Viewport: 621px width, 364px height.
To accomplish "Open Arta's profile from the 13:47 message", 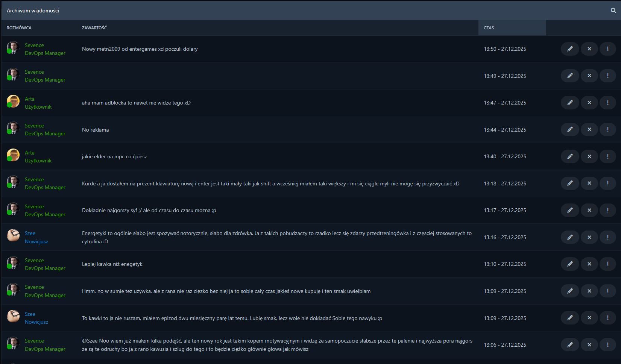I will point(30,99).
